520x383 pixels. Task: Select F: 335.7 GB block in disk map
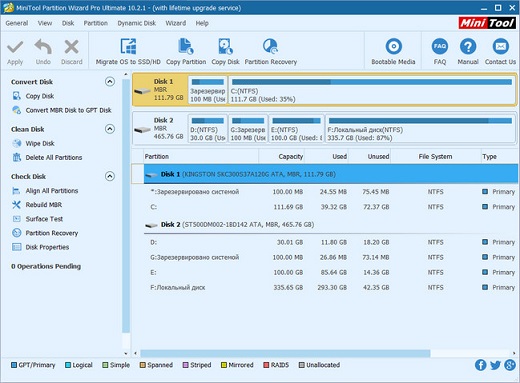tap(420, 129)
